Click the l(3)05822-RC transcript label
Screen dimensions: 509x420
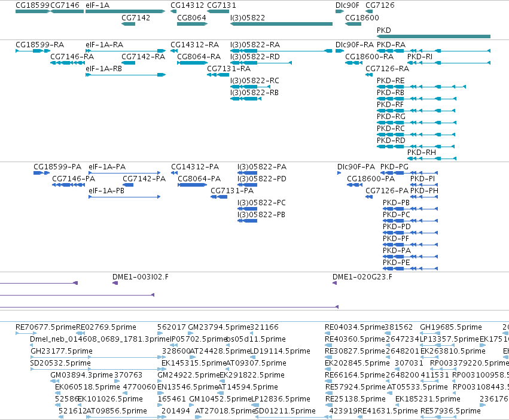tap(255, 81)
